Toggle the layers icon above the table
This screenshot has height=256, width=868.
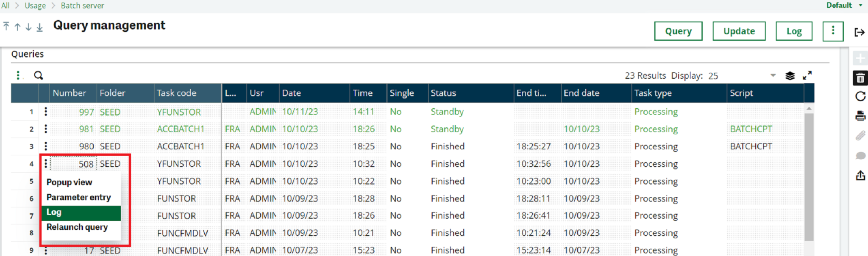click(x=789, y=75)
